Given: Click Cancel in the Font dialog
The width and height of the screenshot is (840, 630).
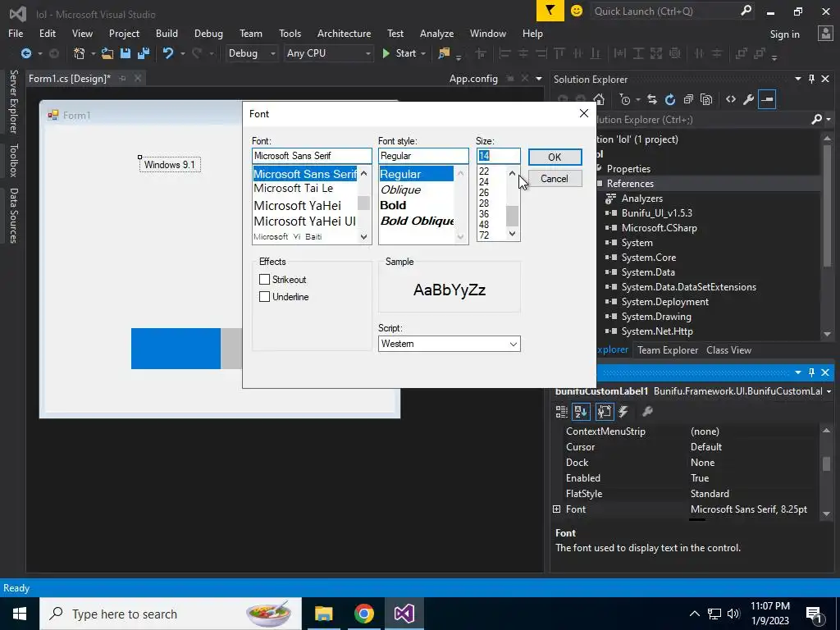Looking at the screenshot, I should coord(555,178).
